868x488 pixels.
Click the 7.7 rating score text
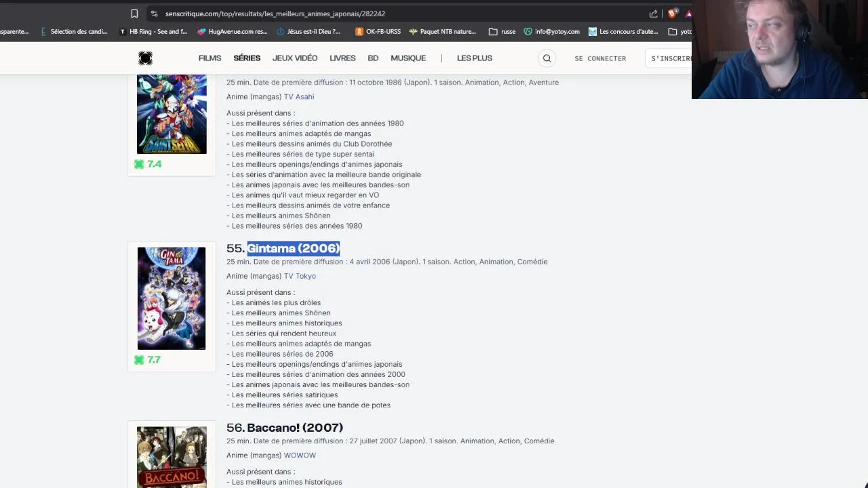[x=154, y=360]
